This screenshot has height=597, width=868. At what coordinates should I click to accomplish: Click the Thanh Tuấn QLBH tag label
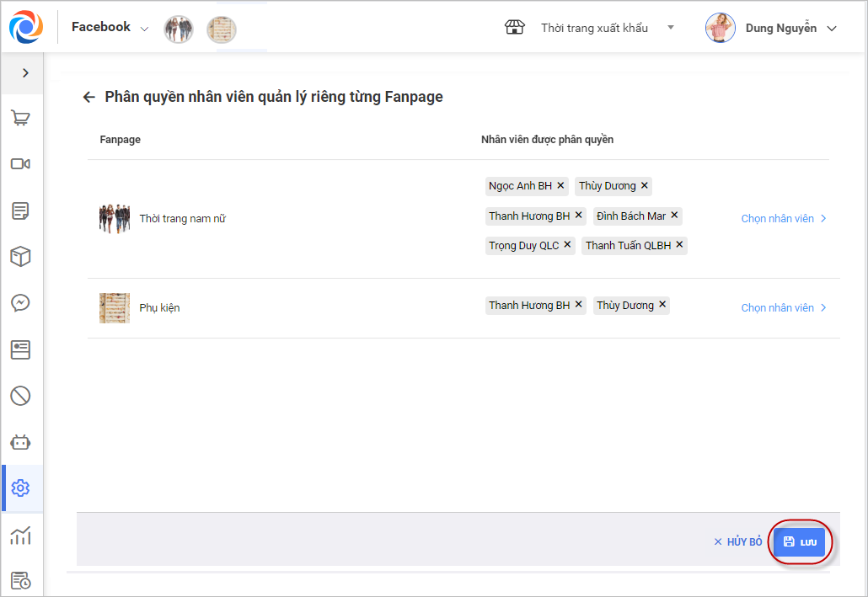(629, 246)
